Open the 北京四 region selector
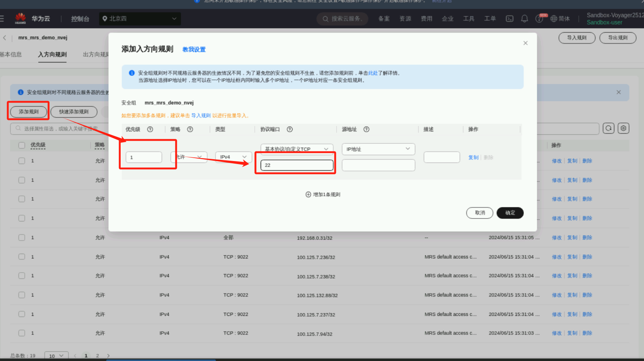Image resolution: width=644 pixels, height=361 pixels. [x=140, y=19]
